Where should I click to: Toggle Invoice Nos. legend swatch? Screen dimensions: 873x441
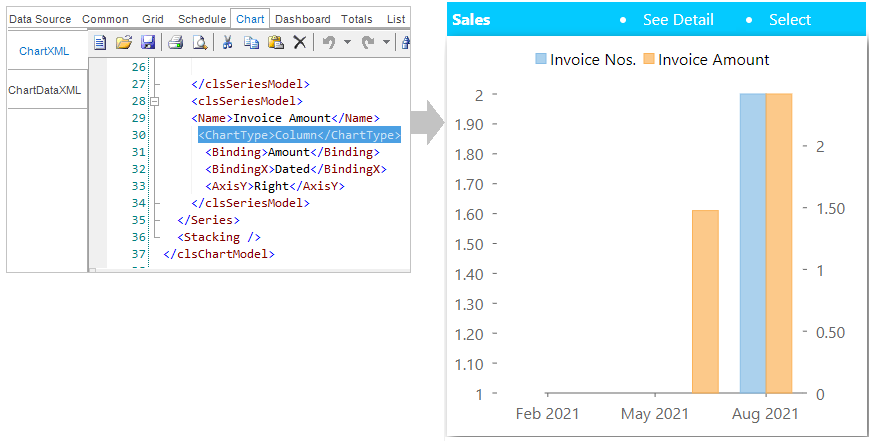(541, 59)
